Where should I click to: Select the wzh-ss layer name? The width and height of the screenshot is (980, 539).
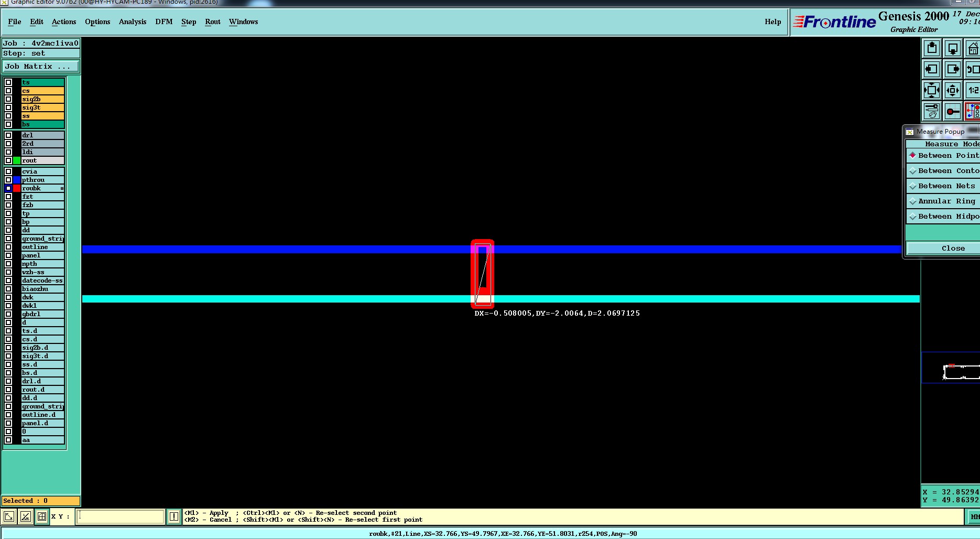[43, 272]
